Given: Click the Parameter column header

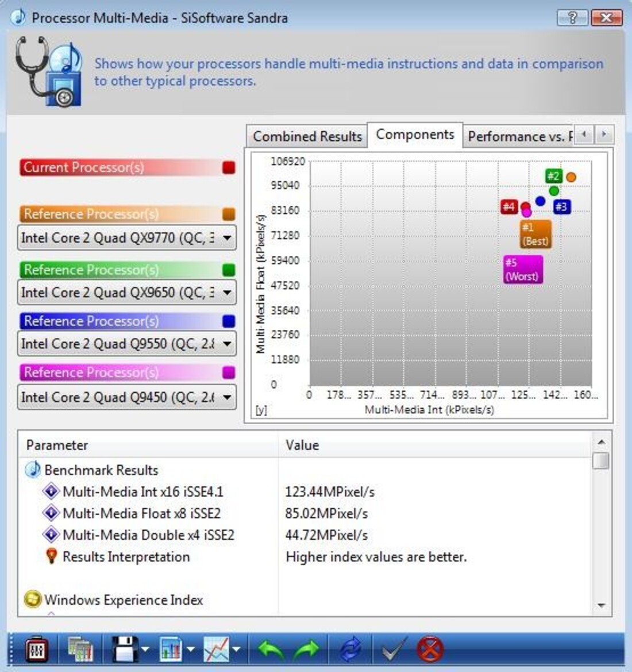Looking at the screenshot, I should [148, 446].
